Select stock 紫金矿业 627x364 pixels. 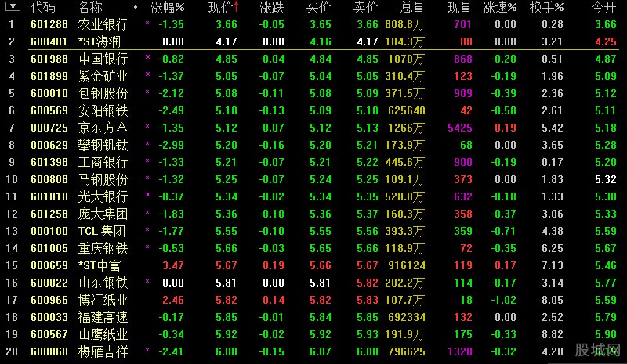103,76
